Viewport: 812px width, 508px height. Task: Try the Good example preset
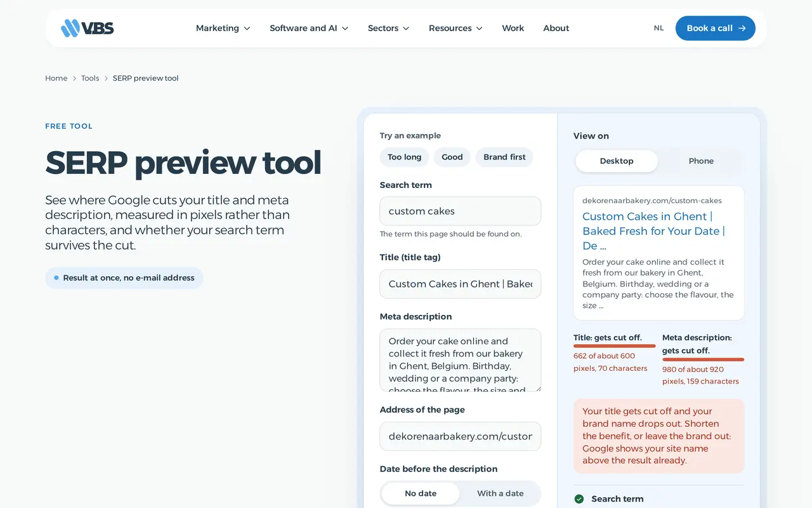coord(452,157)
